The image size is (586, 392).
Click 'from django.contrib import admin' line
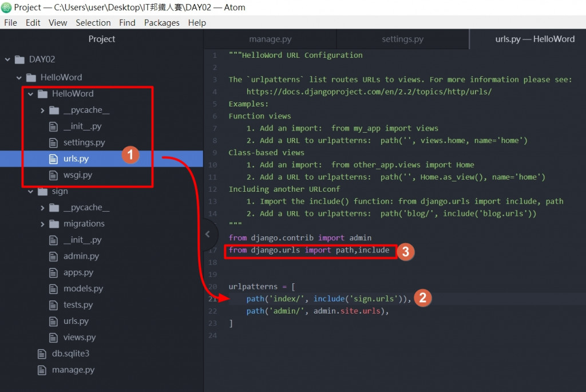click(x=300, y=238)
